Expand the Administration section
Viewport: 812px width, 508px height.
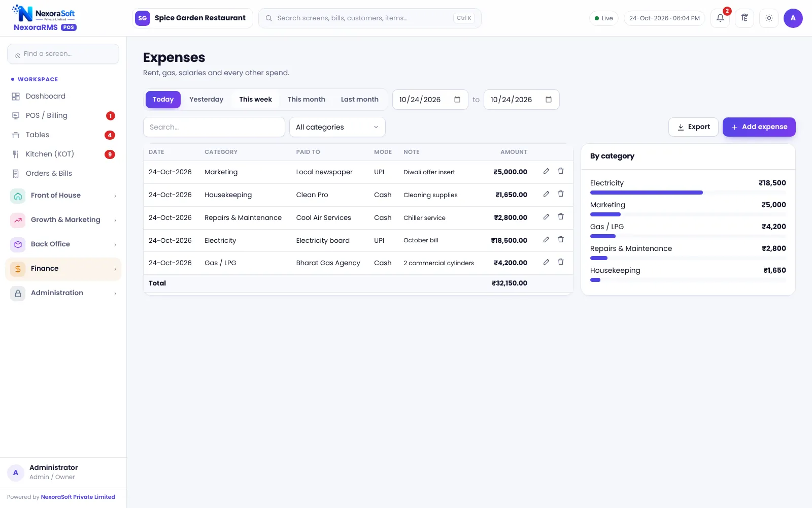(63, 293)
